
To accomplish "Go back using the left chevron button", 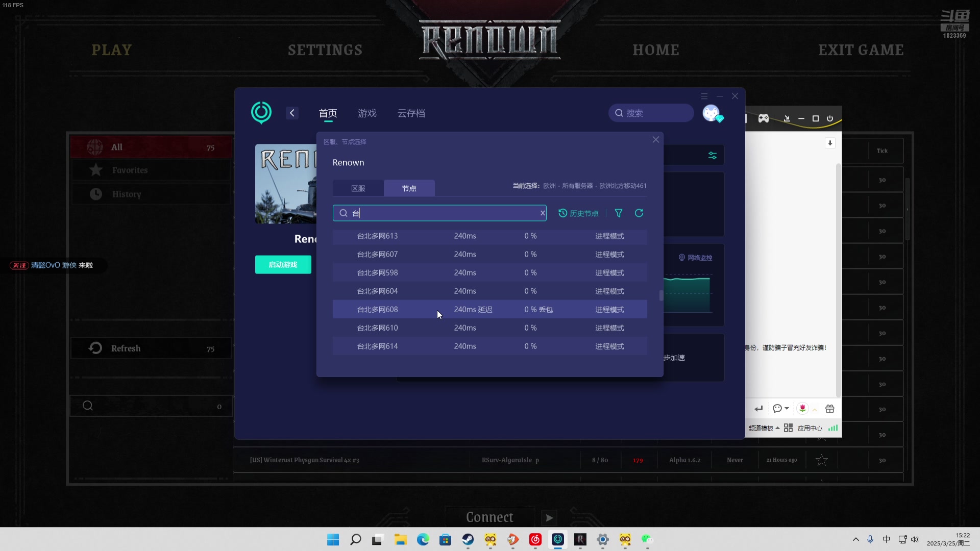I will point(292,113).
